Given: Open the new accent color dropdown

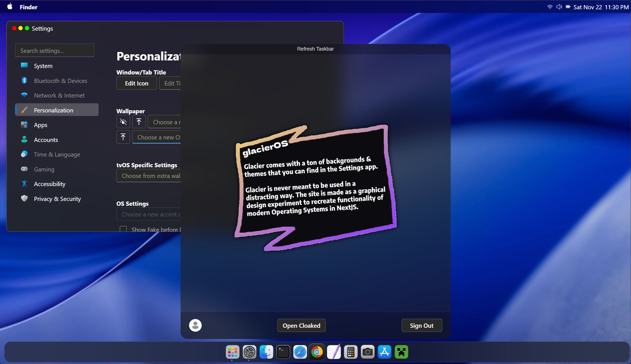Looking at the screenshot, I should click(x=149, y=214).
